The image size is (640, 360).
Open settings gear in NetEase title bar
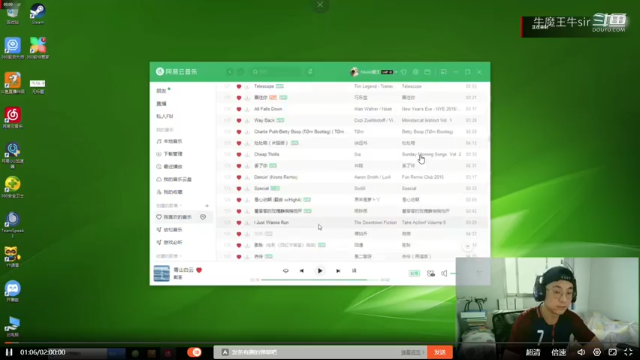[416, 72]
